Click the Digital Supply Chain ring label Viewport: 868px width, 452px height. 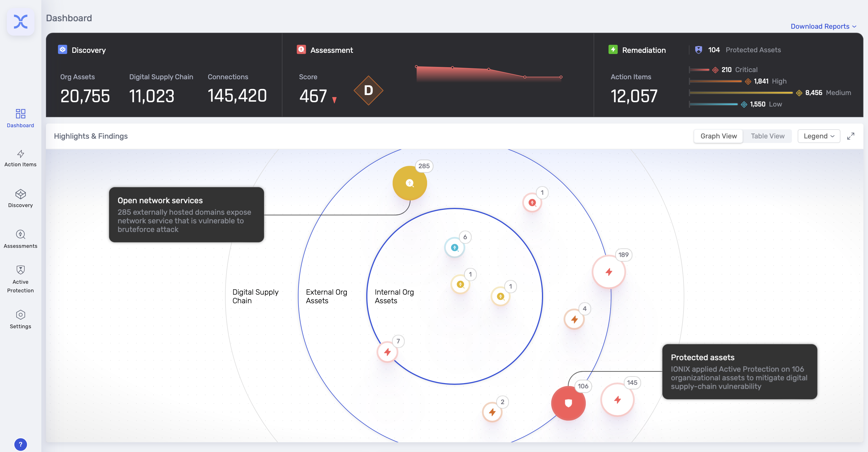pyautogui.click(x=255, y=296)
